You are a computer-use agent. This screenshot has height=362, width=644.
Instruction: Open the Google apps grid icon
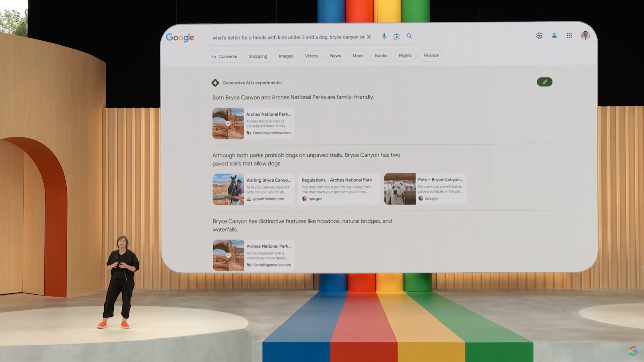[569, 35]
